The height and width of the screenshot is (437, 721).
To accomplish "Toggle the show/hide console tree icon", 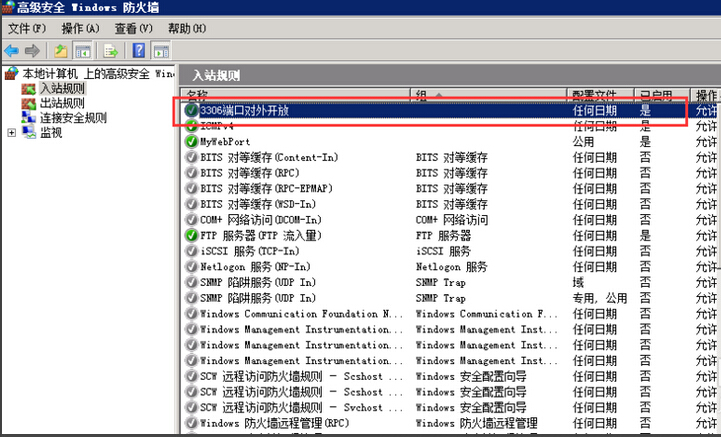I will tap(83, 50).
